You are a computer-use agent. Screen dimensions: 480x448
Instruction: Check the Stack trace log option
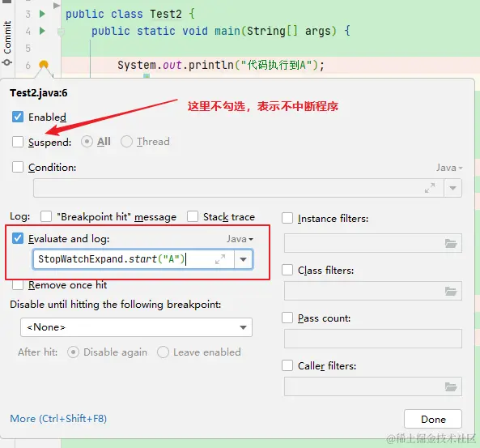tap(193, 216)
